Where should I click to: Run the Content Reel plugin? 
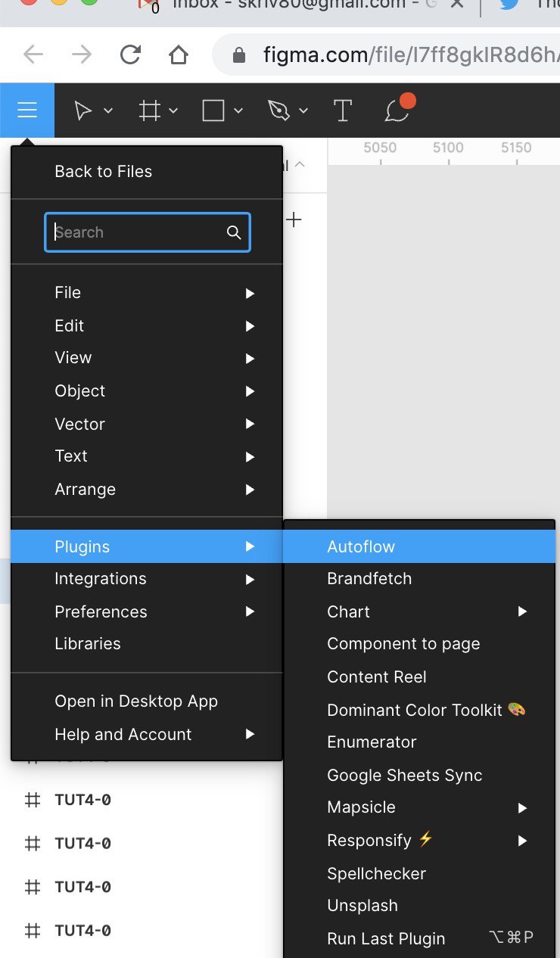419,677
